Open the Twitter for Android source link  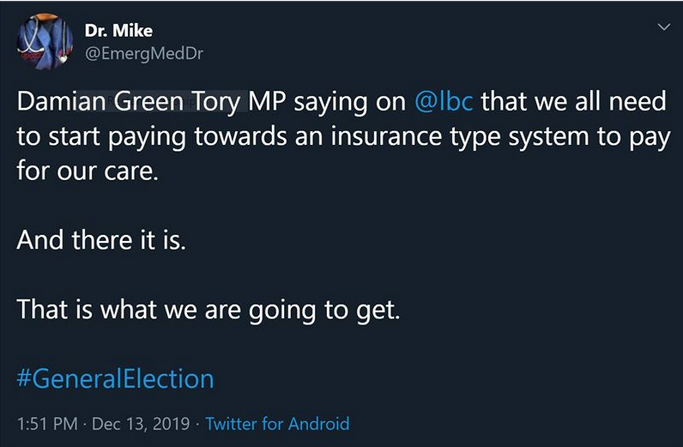pyautogui.click(x=277, y=423)
